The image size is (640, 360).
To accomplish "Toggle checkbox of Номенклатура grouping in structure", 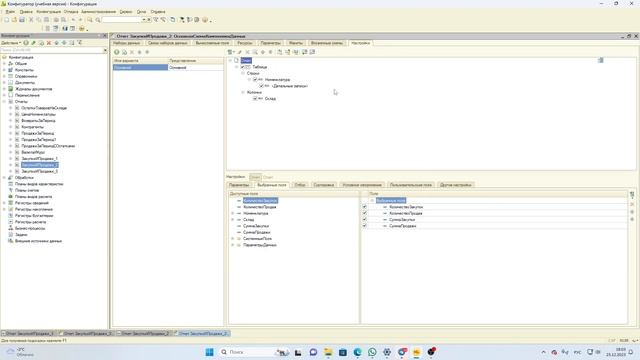I will (255, 80).
